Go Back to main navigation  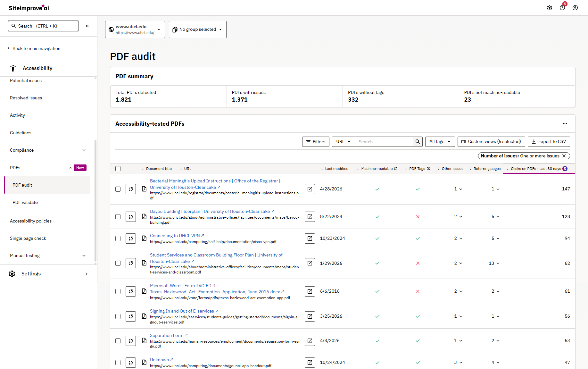click(34, 48)
